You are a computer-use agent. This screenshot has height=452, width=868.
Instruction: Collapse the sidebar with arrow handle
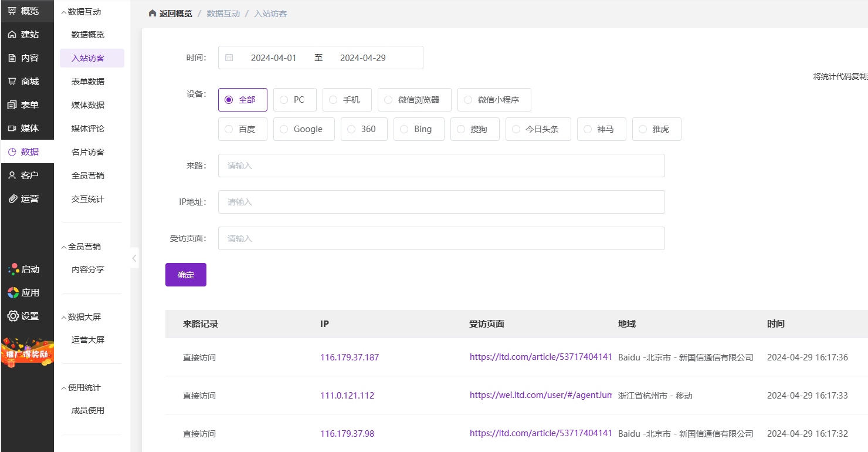click(134, 258)
